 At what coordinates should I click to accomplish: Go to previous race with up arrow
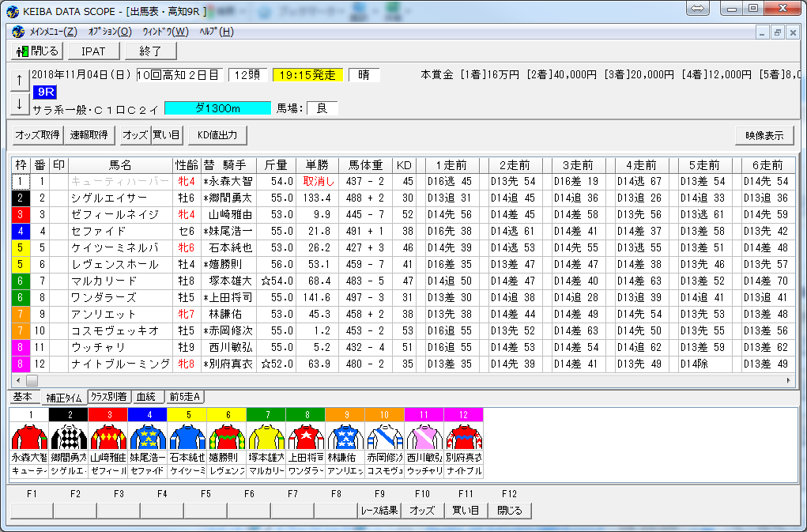[20, 80]
